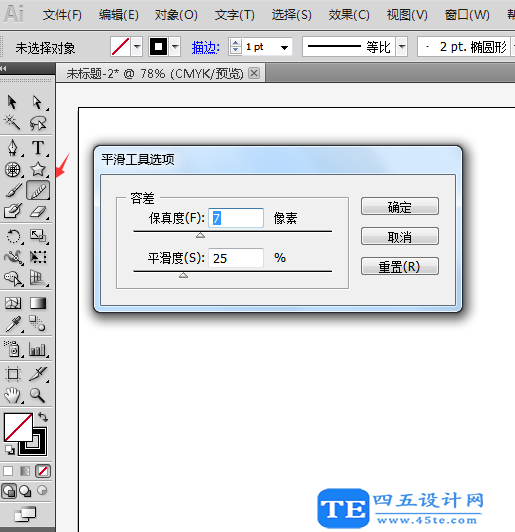This screenshot has width=515, height=532.
Task: Enable Draw Normal mode
Action: pos(9,491)
